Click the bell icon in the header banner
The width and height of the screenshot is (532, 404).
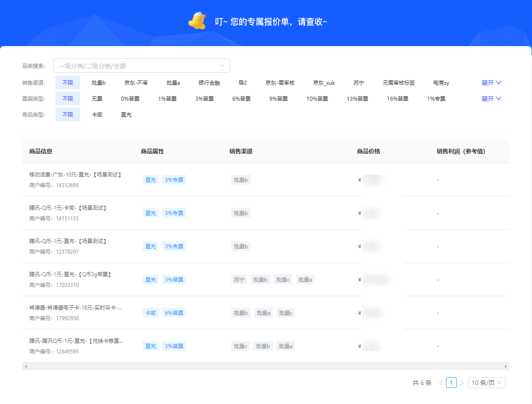pyautogui.click(x=198, y=21)
